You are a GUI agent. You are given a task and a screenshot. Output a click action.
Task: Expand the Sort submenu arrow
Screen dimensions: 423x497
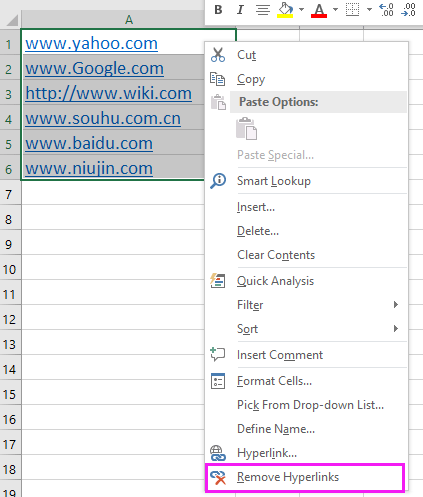tap(396, 328)
